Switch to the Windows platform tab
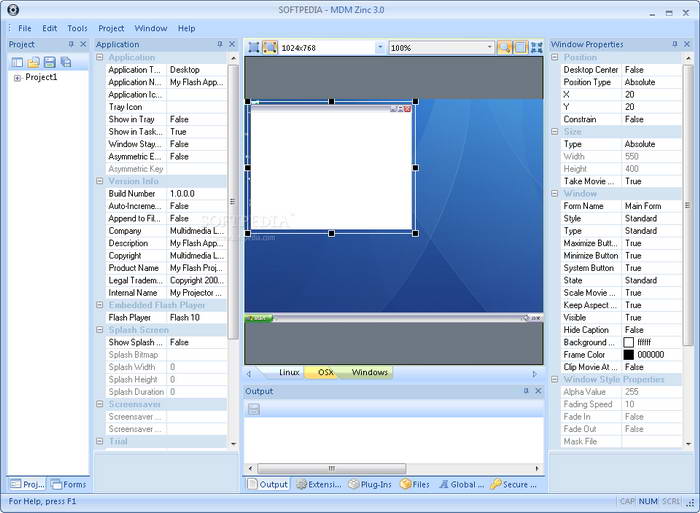The width and height of the screenshot is (700, 513). [370, 372]
